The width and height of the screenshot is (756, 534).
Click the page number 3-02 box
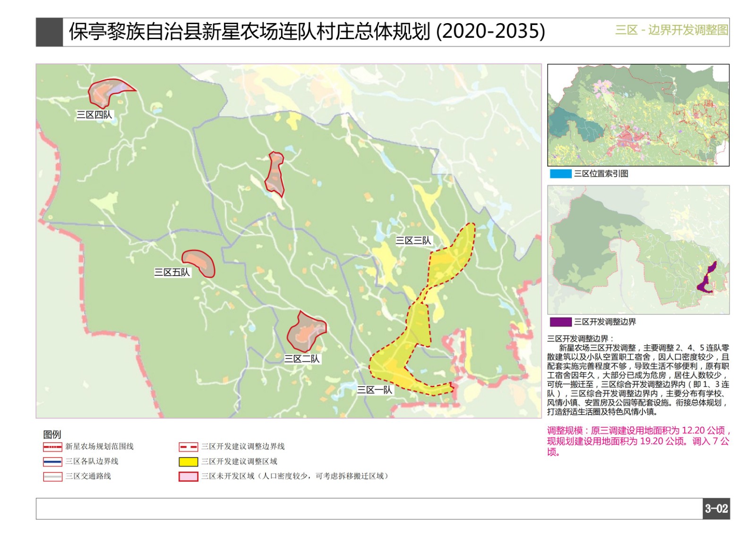tap(716, 509)
